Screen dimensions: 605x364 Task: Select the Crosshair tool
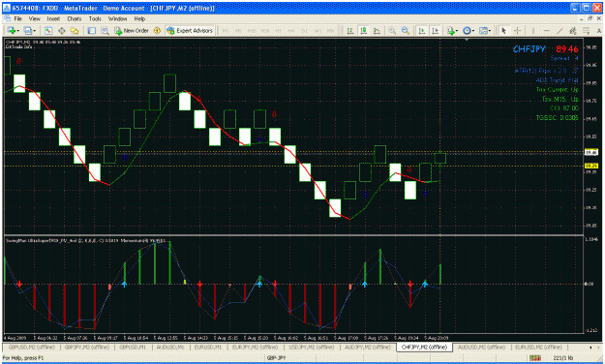(518, 30)
